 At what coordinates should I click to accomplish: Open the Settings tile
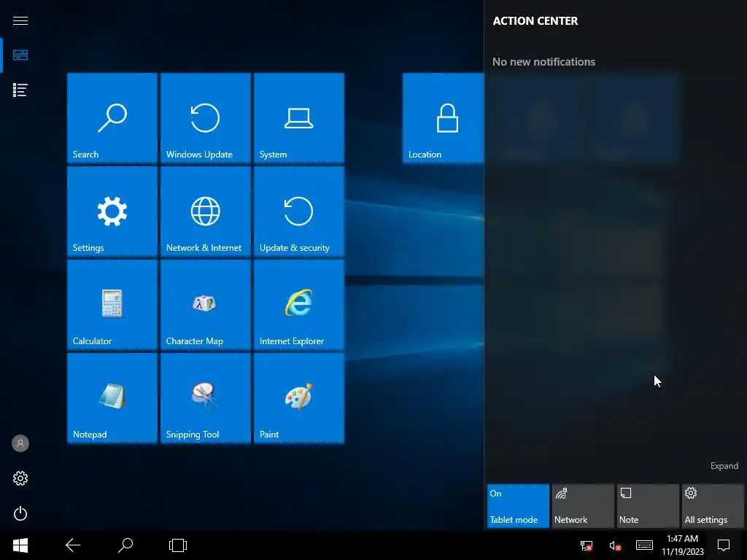(x=112, y=211)
